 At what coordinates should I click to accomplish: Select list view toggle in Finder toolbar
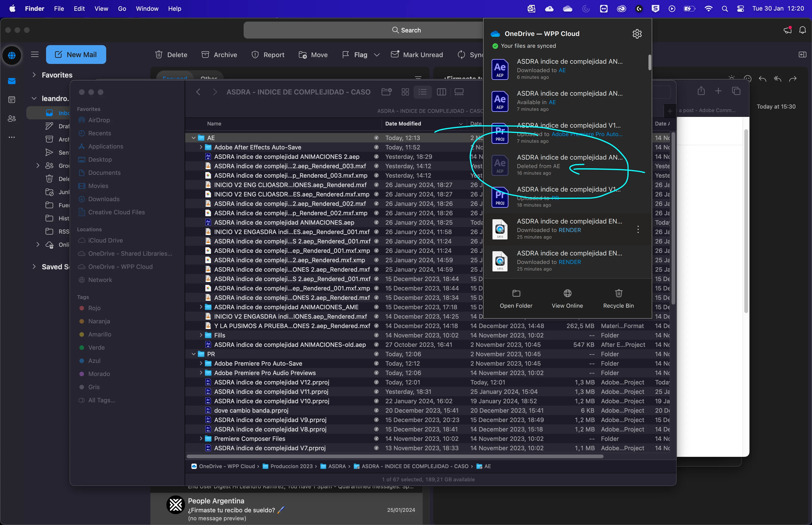click(422, 92)
